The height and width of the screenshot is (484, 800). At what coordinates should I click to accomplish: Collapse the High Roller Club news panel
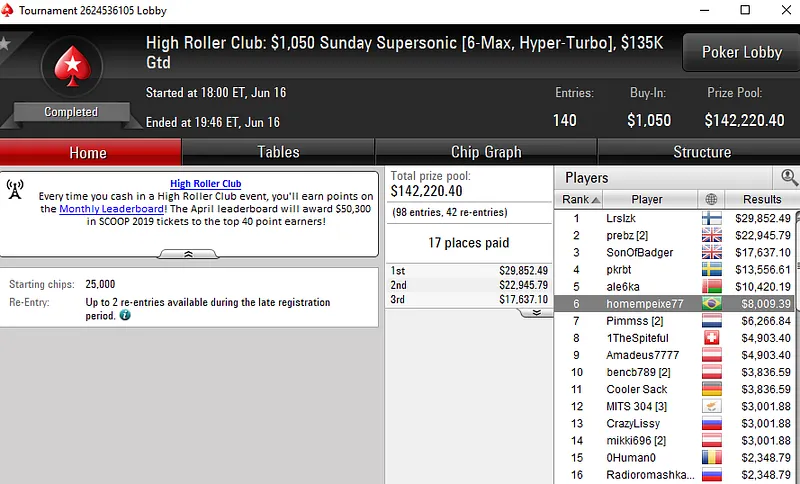189,254
